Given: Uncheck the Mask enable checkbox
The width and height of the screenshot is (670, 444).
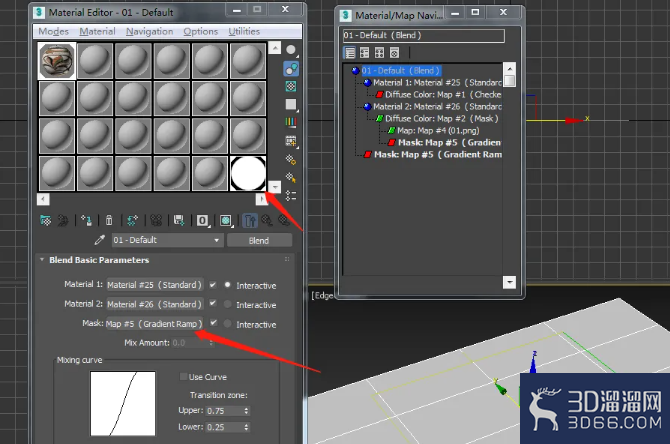Looking at the screenshot, I should pos(213,323).
